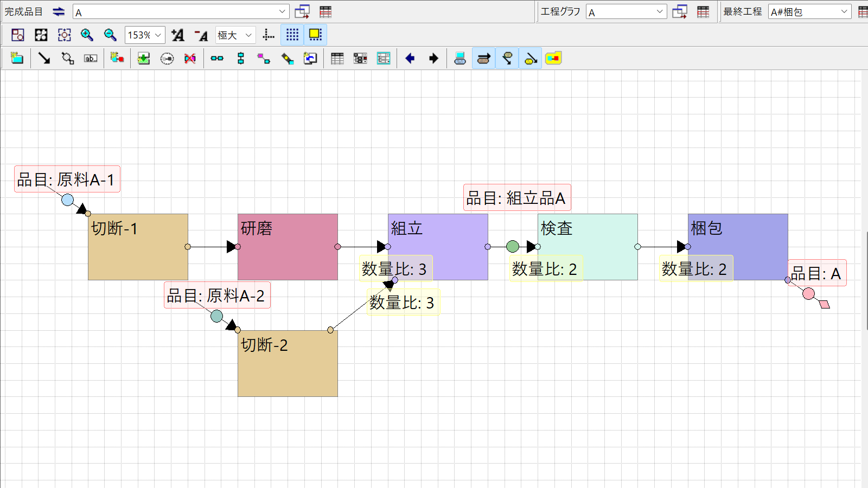Click the green download/import icon

(x=144, y=58)
